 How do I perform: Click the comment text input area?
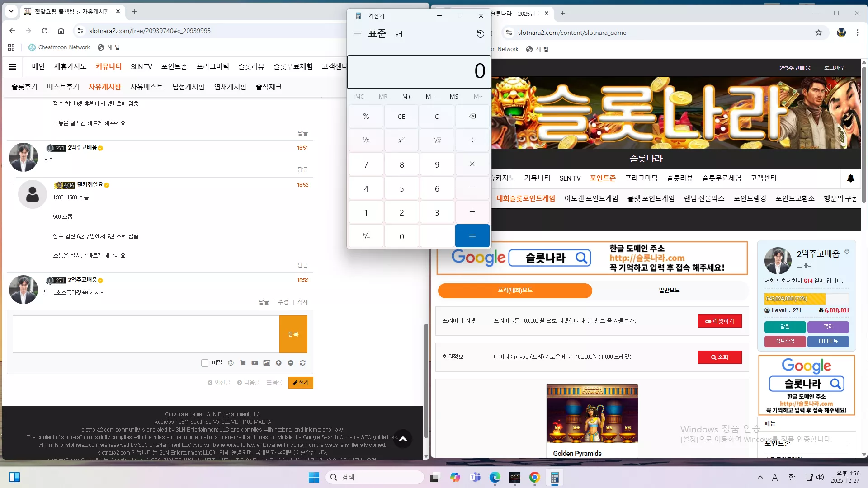146,334
